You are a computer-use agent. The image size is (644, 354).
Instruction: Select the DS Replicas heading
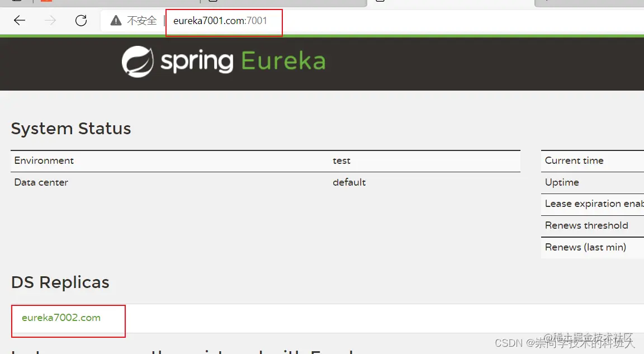pos(60,282)
